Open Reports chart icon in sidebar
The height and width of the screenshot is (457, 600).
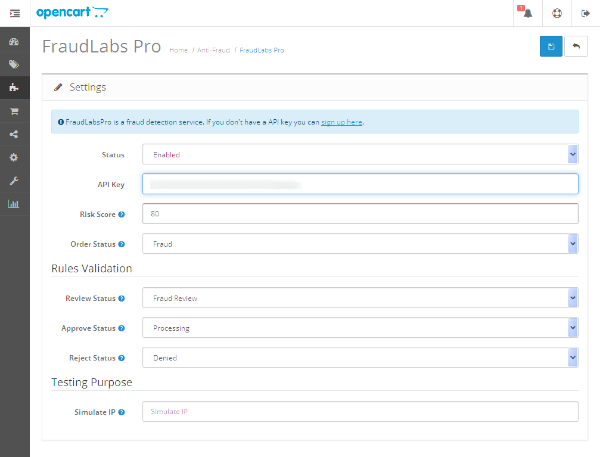pos(13,204)
